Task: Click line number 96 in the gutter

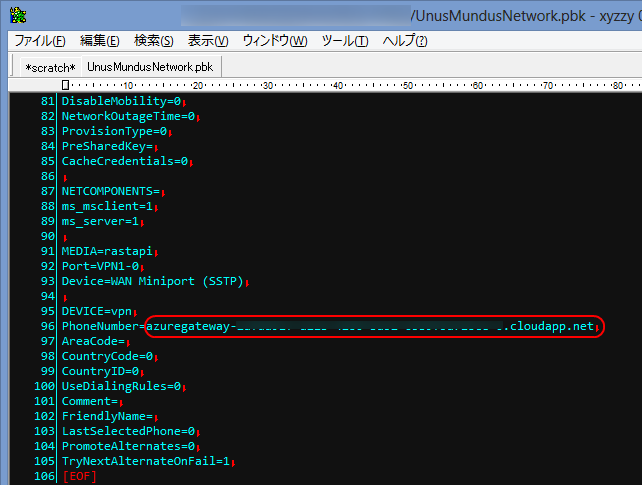Action: (x=47, y=326)
